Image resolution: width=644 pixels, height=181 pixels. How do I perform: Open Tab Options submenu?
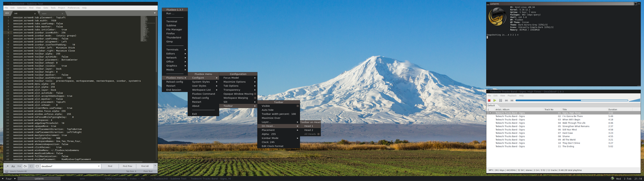click(239, 86)
